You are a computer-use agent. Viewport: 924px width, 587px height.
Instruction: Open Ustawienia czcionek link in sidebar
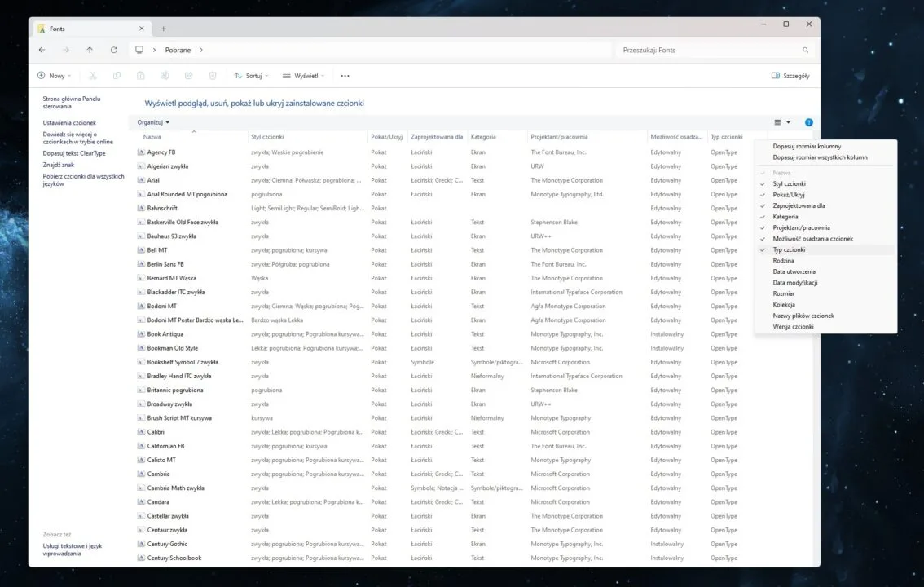coord(69,123)
